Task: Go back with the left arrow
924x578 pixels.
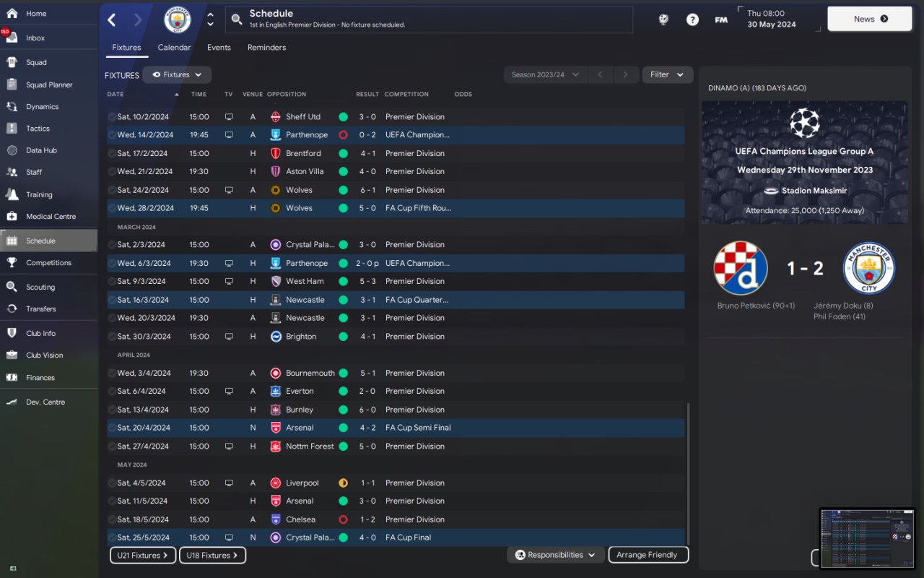Action: 112,20
